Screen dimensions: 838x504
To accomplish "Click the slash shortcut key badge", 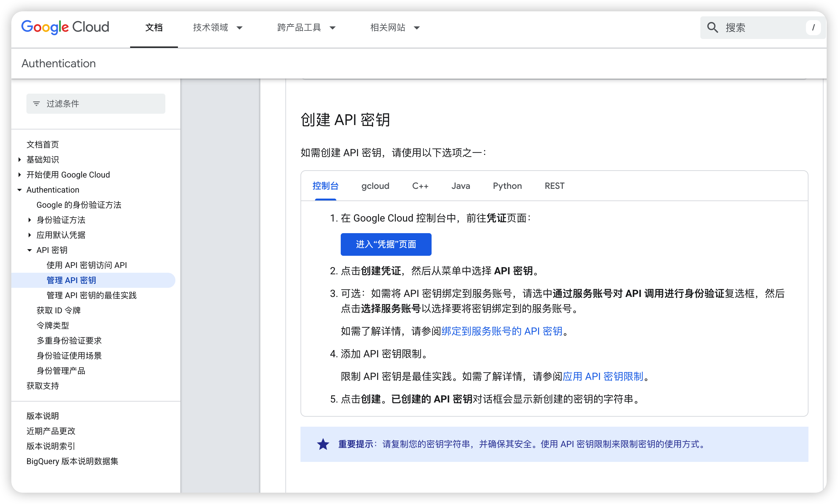I will [x=813, y=28].
